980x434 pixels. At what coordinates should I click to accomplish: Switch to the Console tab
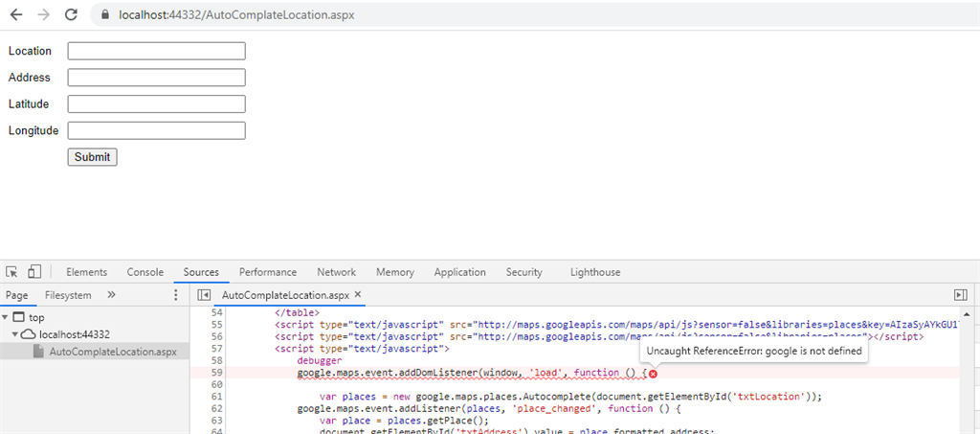(x=145, y=272)
